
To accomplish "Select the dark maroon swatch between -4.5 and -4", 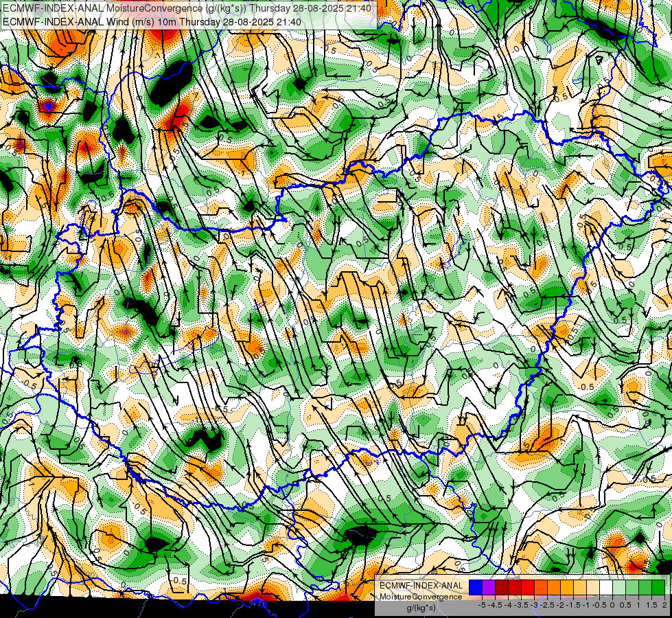I will click(x=502, y=587).
